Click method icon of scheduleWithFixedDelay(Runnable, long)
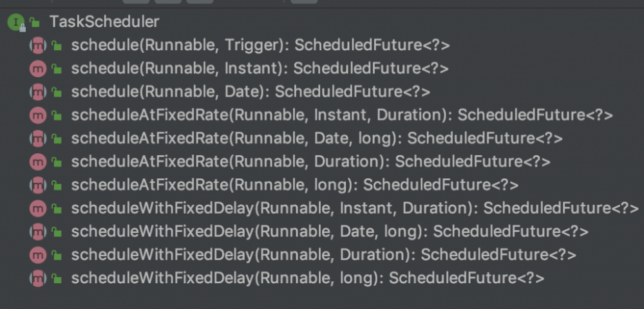Viewport: 644px width, 309px height. (x=38, y=278)
